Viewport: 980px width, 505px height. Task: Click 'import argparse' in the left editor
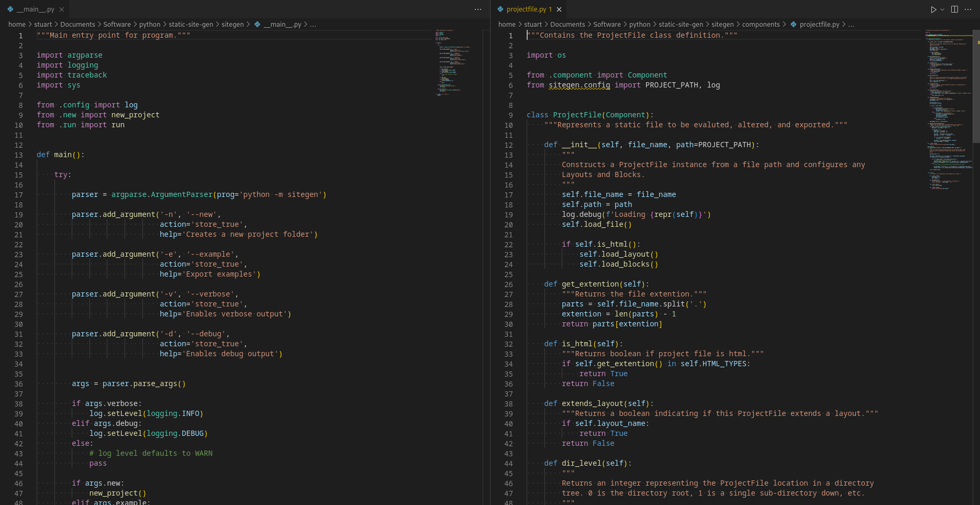70,55
